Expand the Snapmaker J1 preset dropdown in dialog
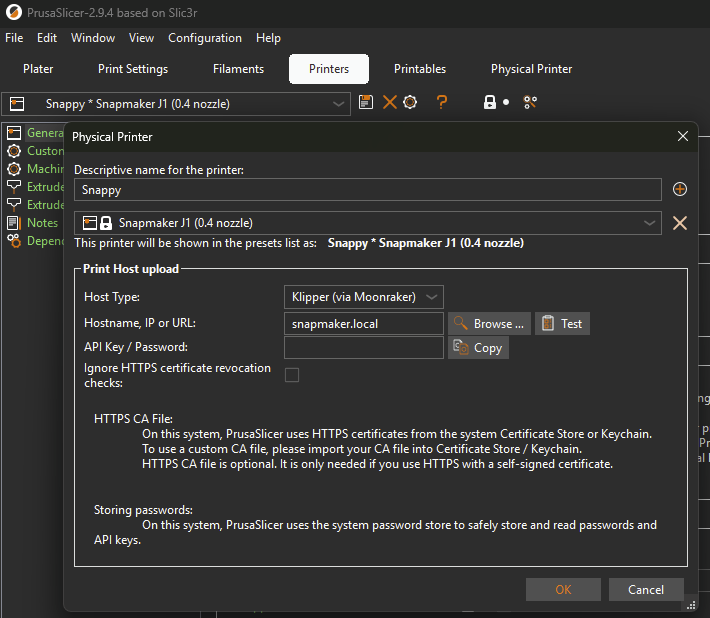710x618 pixels. [x=650, y=223]
